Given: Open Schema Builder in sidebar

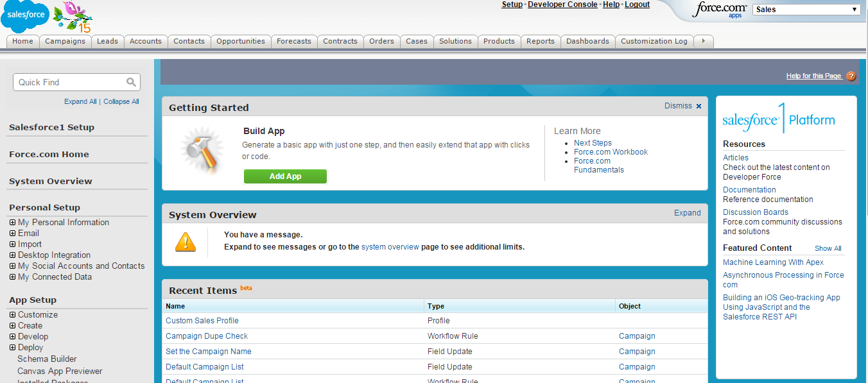Looking at the screenshot, I should [47, 359].
